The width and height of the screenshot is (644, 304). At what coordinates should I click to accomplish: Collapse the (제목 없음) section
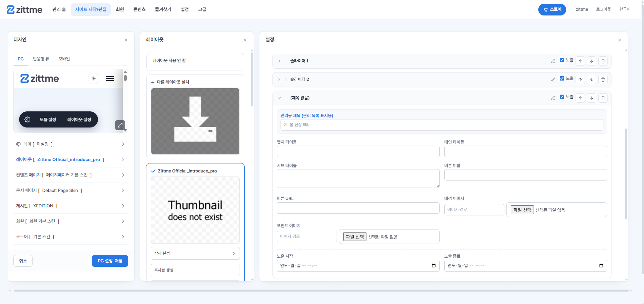coord(279,98)
